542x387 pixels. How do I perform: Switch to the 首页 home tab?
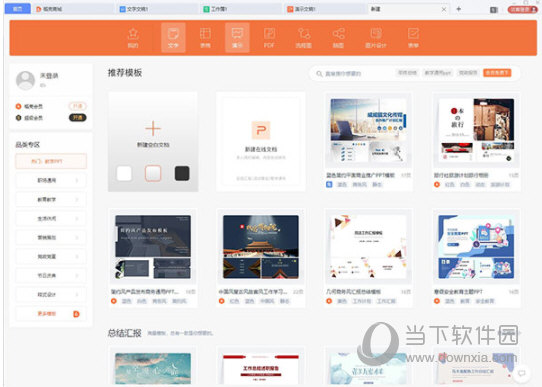point(18,9)
